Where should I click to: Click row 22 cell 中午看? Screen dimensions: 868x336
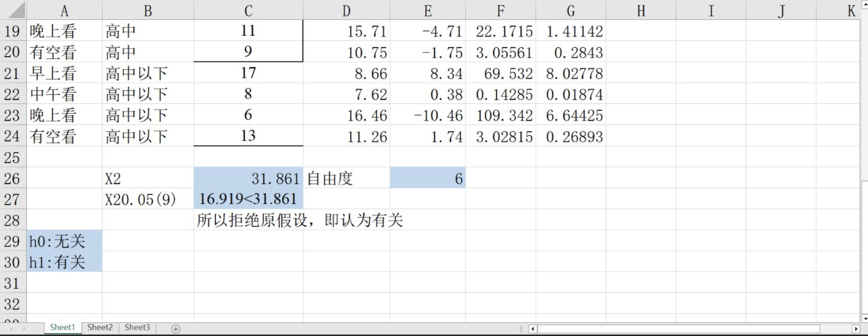[65, 94]
